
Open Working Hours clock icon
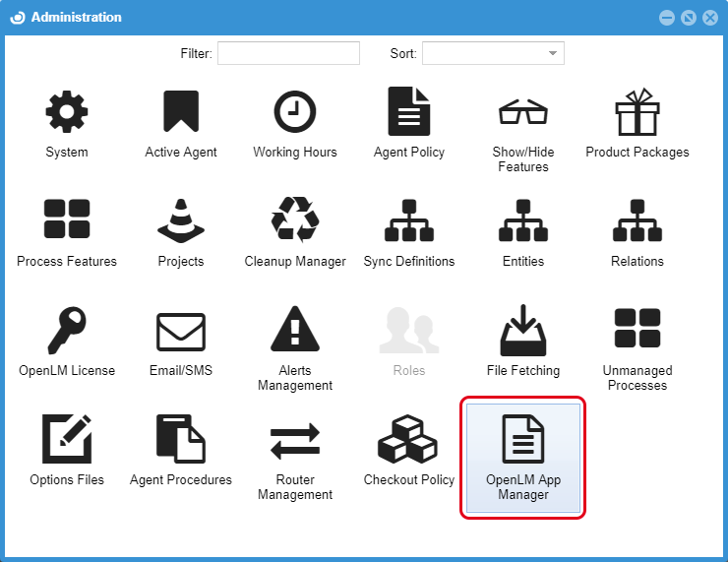[295, 112]
